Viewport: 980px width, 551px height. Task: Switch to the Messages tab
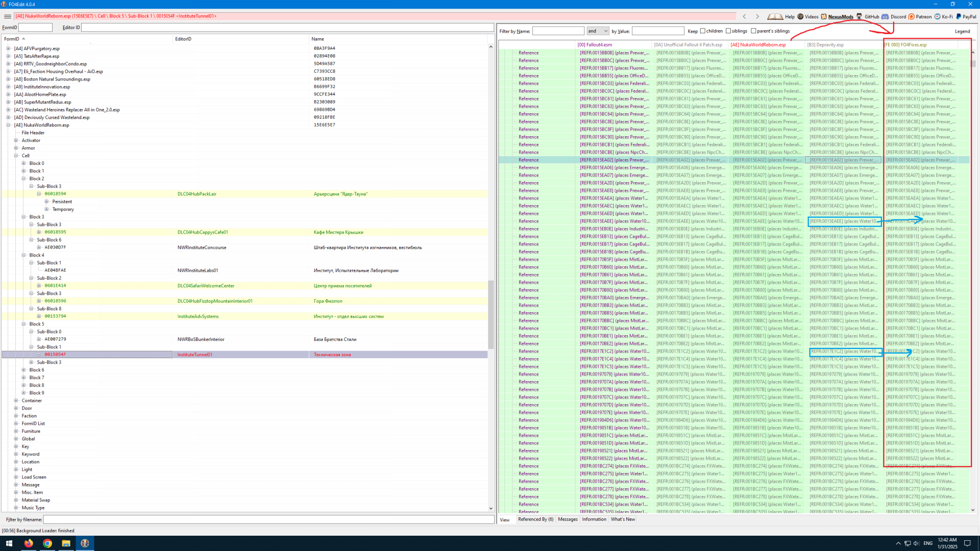click(x=568, y=519)
